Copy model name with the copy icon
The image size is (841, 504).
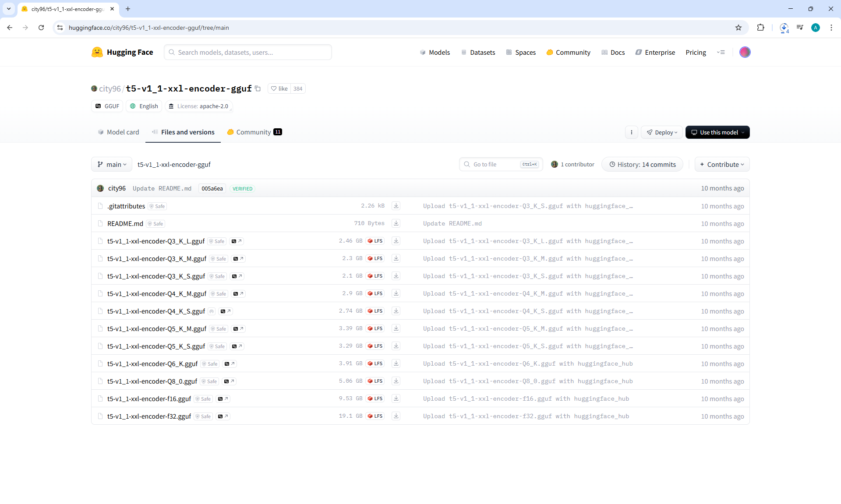[258, 88]
